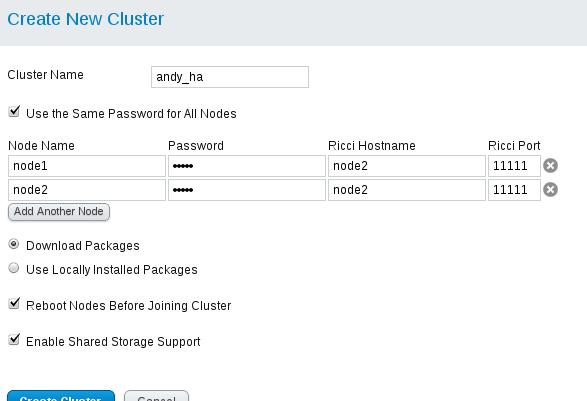
Task: Click the Add Another Node button
Action: pos(59,212)
